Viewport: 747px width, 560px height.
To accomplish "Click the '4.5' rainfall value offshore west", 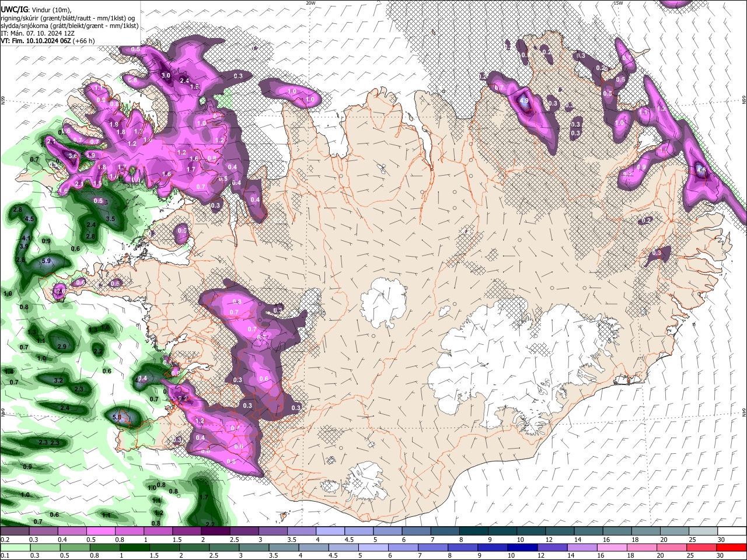I will pos(30,219).
